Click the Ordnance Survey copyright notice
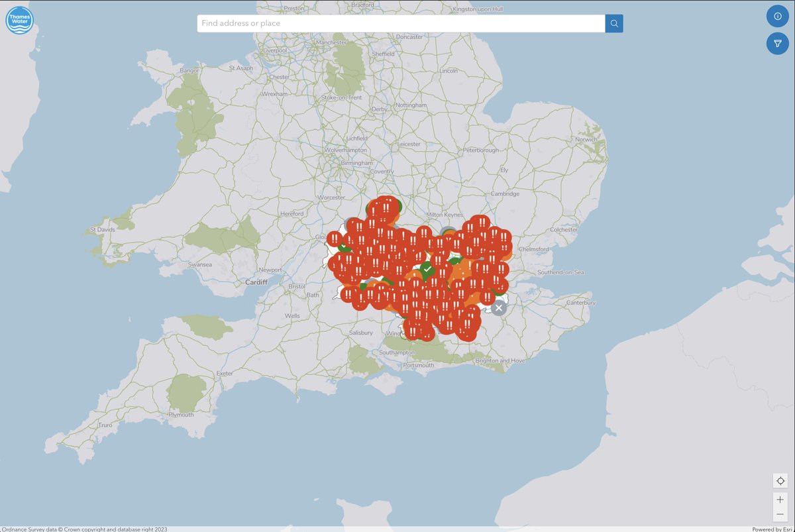Image resolution: width=795 pixels, height=532 pixels. coord(85,529)
